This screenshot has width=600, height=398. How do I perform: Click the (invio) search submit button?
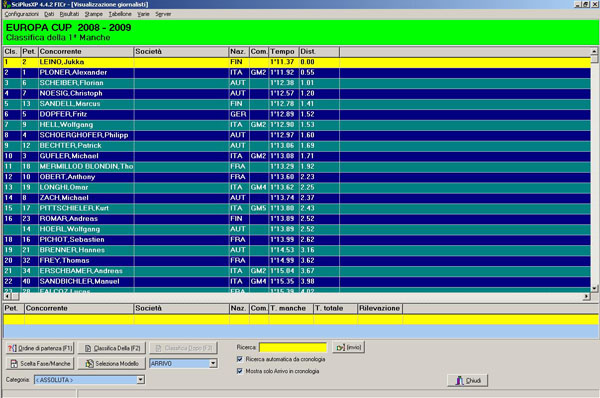point(349,347)
